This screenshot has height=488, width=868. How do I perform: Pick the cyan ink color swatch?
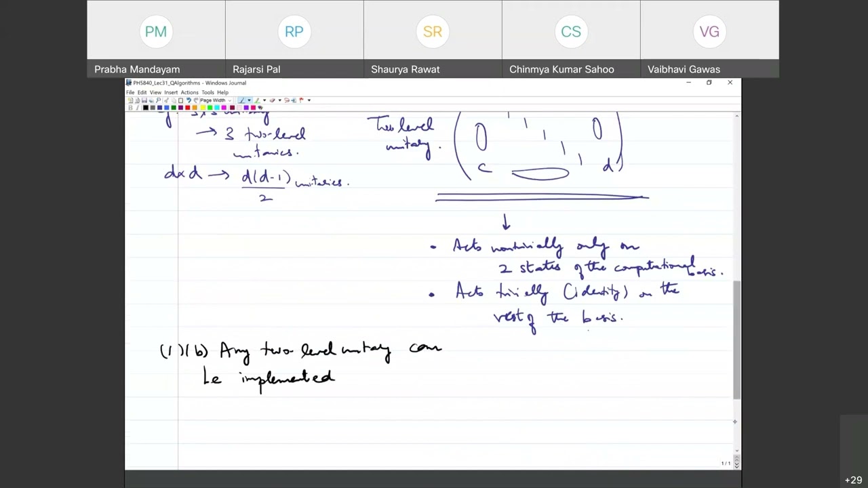(x=217, y=108)
